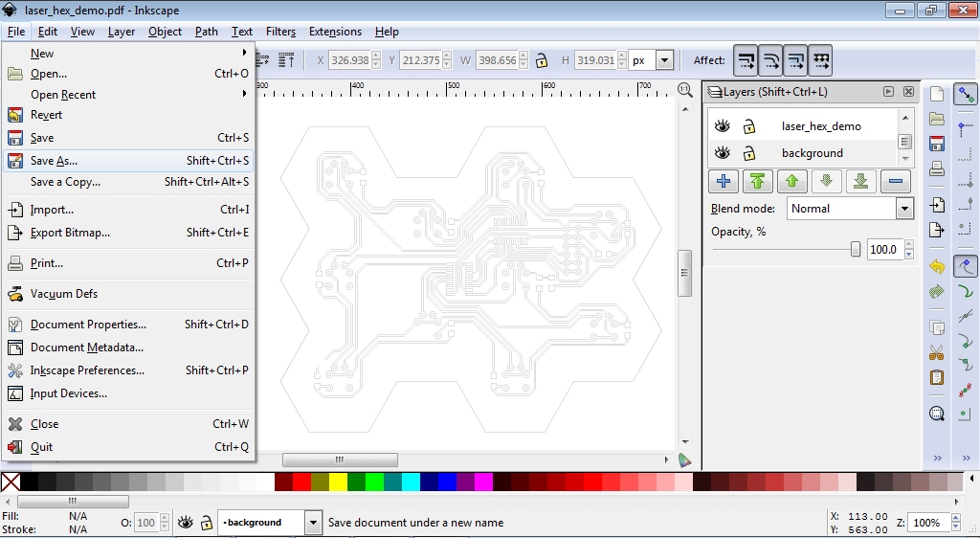Open status bar layer selector dropdown
This screenshot has height=538, width=980.
pyautogui.click(x=313, y=523)
